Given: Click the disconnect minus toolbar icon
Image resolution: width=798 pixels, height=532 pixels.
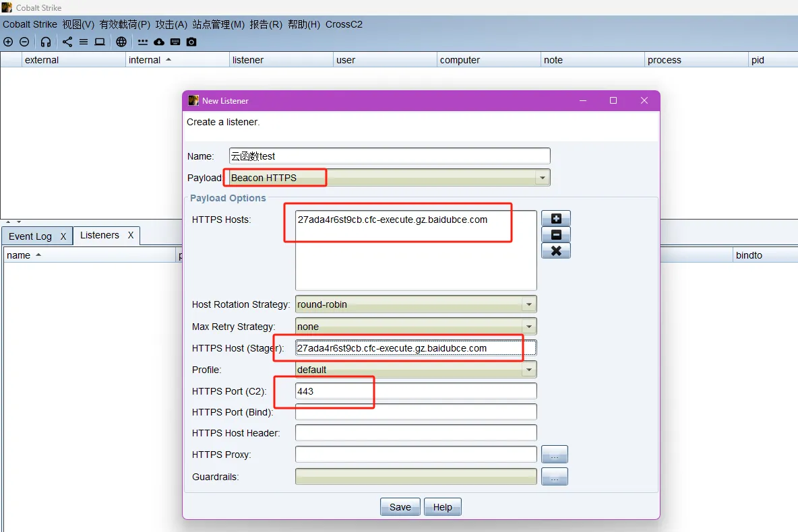Looking at the screenshot, I should pos(24,42).
